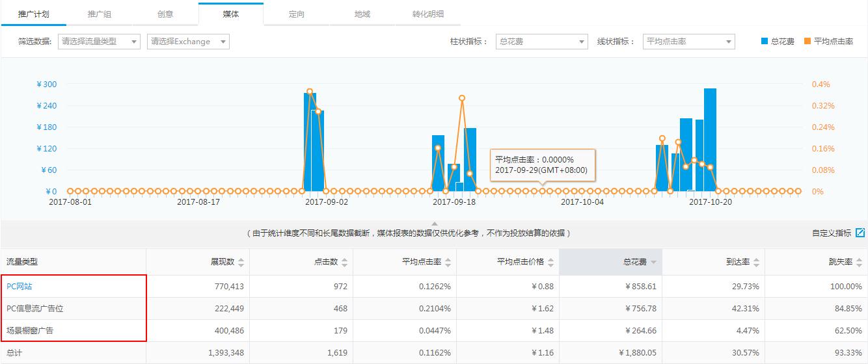This screenshot has height=364, width=868.
Task: Open the 请选择流量类型 dropdown
Action: pyautogui.click(x=99, y=42)
